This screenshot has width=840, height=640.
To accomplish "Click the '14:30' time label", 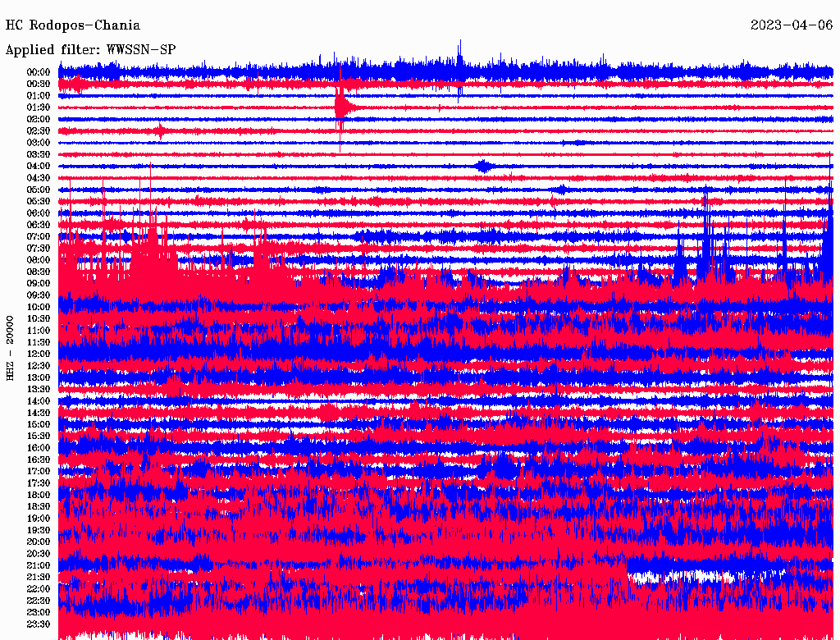I will [x=39, y=414].
